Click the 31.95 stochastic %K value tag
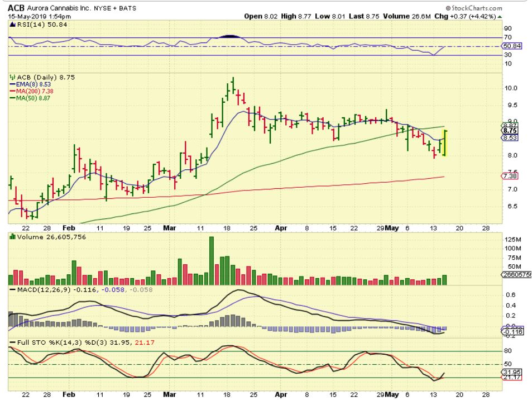 click(511, 372)
